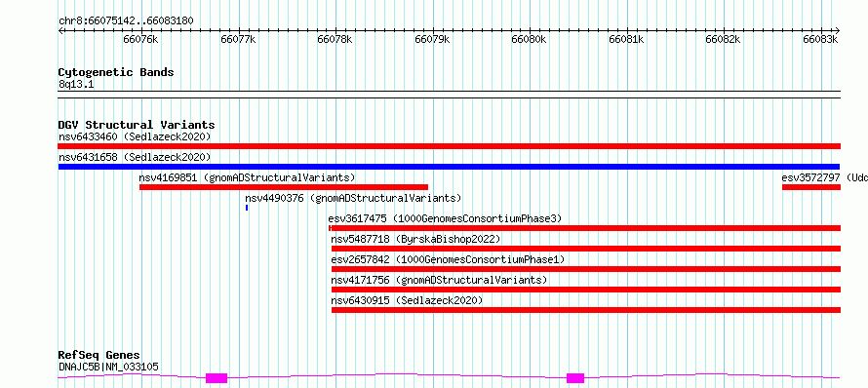Click the 66081k ruler tick label
This screenshot has height=388, width=868.
(627, 39)
